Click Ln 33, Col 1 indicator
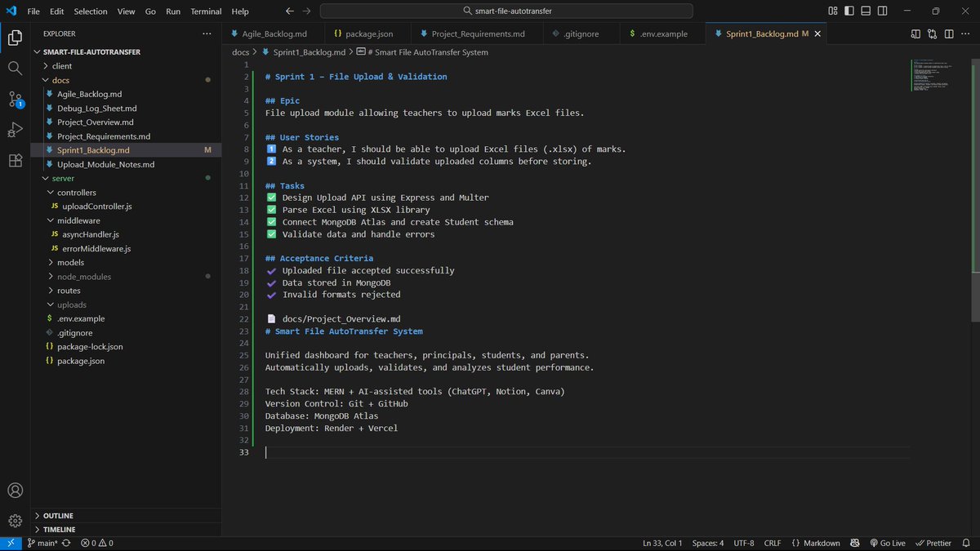Image resolution: width=980 pixels, height=551 pixels. (662, 543)
